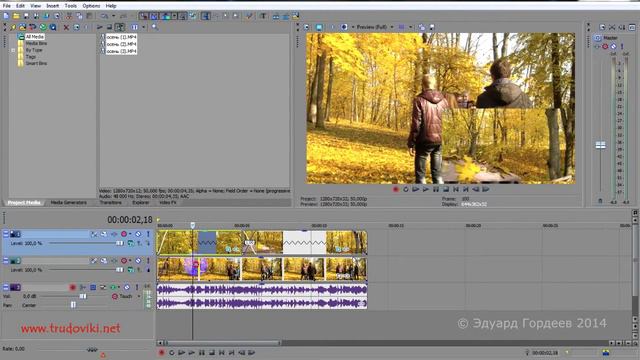
Task: Switch to the Transitions tab
Action: coord(110,202)
